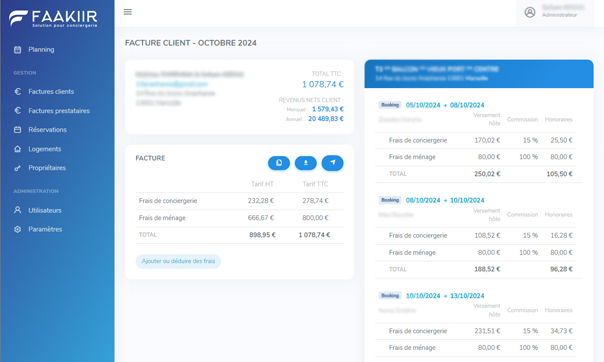The height and width of the screenshot is (362, 604).
Task: Open booking dated 05/10/2024 to 08/10/2024
Action: point(445,105)
